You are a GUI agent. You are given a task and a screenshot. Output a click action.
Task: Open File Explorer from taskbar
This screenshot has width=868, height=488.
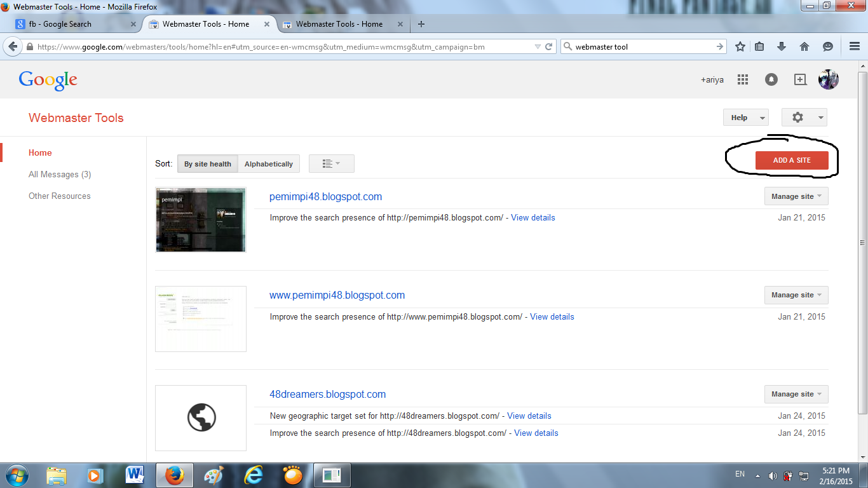(57, 475)
